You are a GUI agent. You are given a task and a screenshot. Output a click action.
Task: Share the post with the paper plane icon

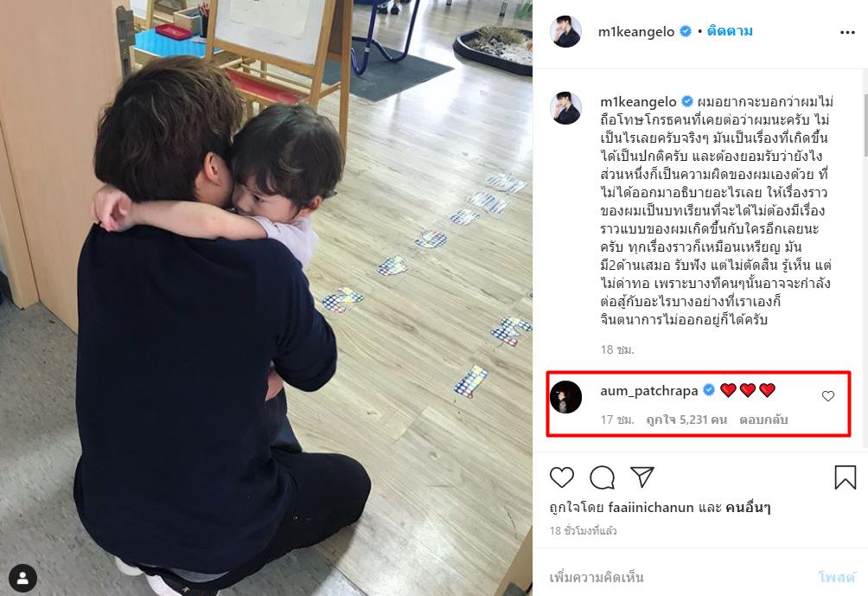[x=642, y=477]
